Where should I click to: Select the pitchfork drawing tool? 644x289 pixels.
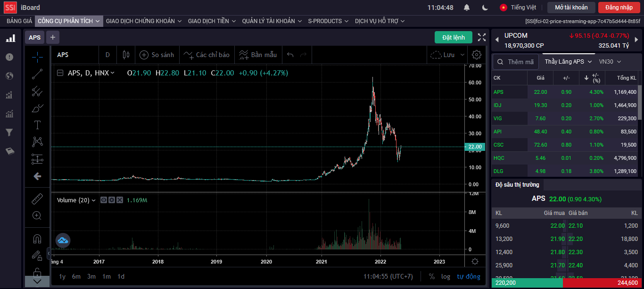(x=37, y=91)
